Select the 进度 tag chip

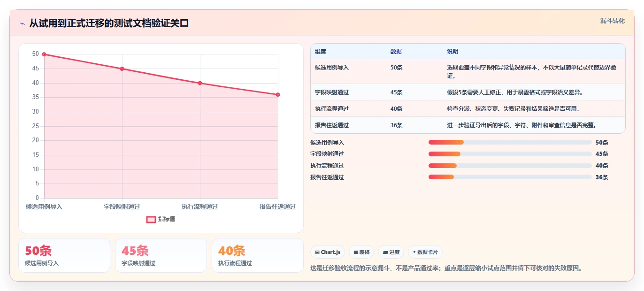pyautogui.click(x=391, y=252)
